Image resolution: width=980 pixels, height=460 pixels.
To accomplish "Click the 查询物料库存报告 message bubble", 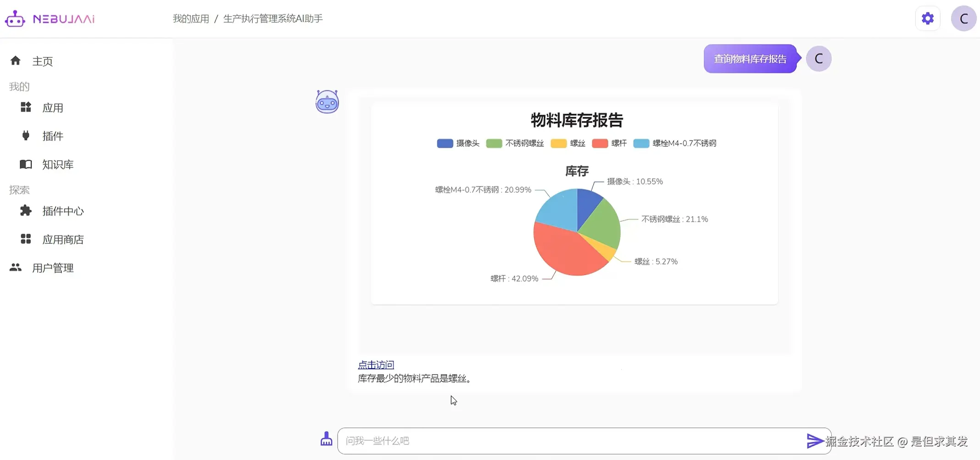I will pyautogui.click(x=750, y=58).
